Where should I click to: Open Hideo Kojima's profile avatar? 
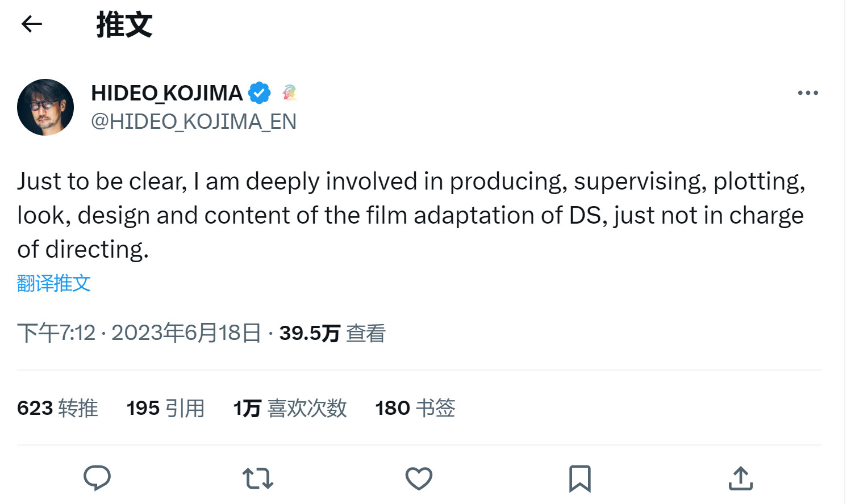[45, 107]
